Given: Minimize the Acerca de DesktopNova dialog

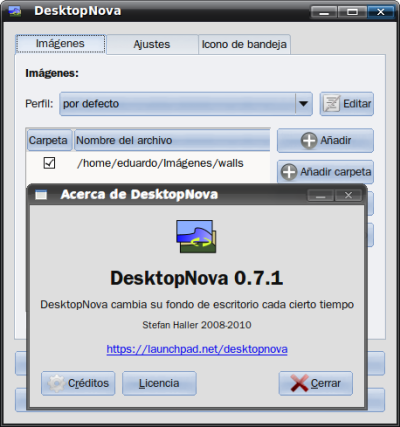Looking at the screenshot, I should [x=321, y=195].
